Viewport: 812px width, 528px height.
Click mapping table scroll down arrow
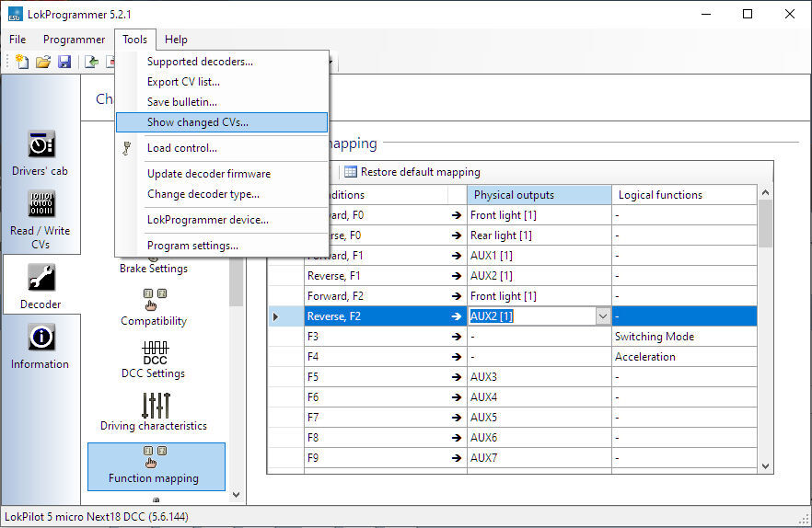click(x=765, y=466)
